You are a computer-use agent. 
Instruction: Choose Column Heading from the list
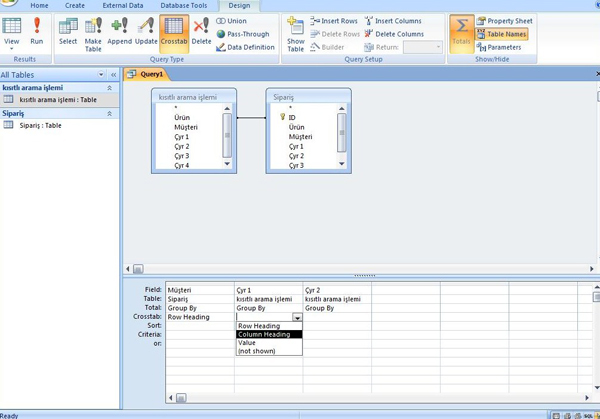tap(264, 334)
